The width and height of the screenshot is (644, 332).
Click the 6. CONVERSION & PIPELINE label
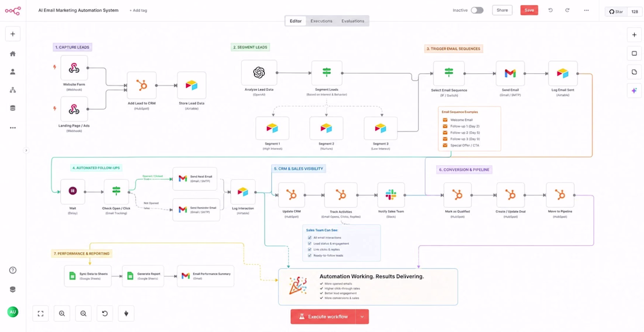point(464,169)
